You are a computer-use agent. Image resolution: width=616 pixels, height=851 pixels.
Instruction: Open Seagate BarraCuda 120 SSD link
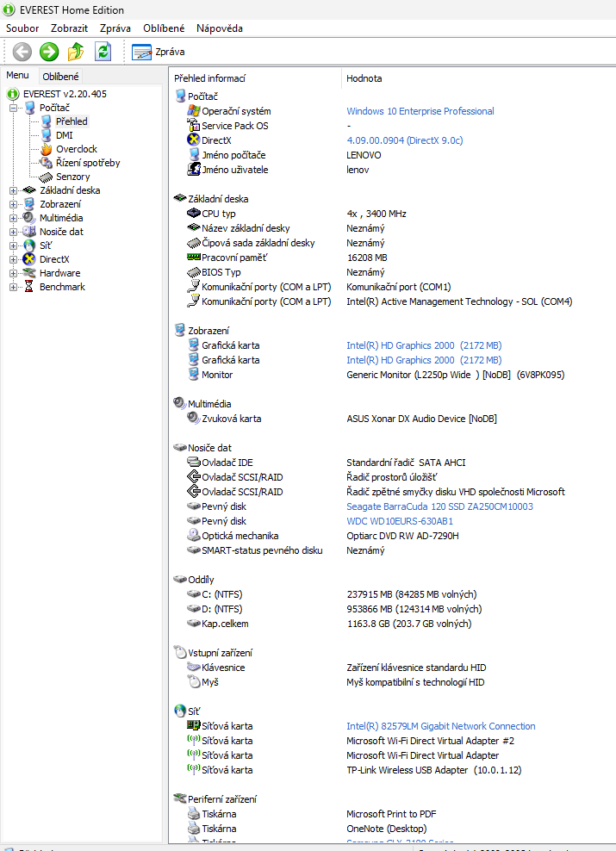pyautogui.click(x=439, y=506)
